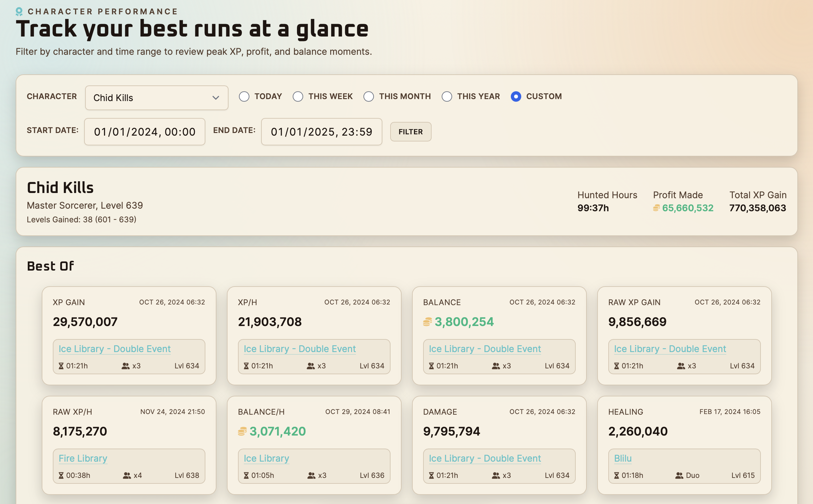The width and height of the screenshot is (813, 504).
Task: Open the Fire Library hunt link
Action: [83, 458]
